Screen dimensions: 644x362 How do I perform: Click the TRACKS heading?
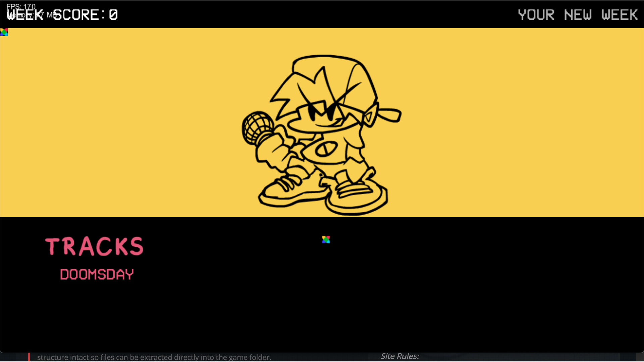coord(94,246)
